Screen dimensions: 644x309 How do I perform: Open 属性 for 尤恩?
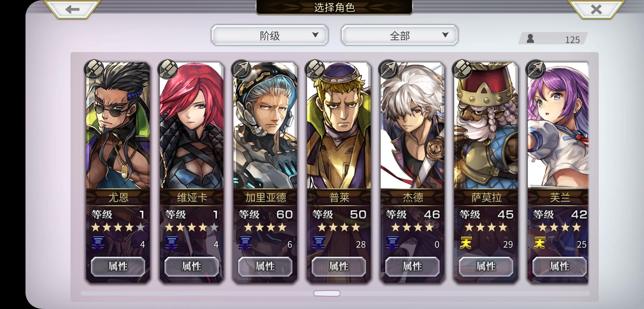point(118,266)
